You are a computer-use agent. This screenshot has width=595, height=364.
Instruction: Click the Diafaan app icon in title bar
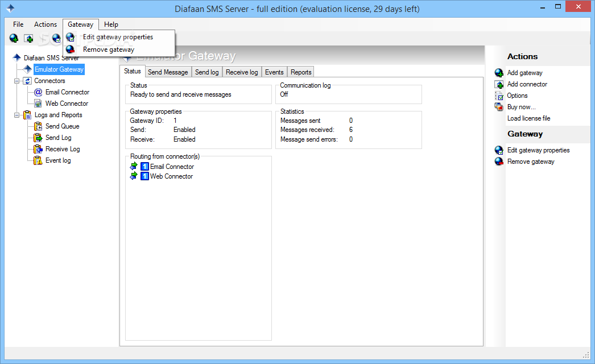pyautogui.click(x=10, y=8)
